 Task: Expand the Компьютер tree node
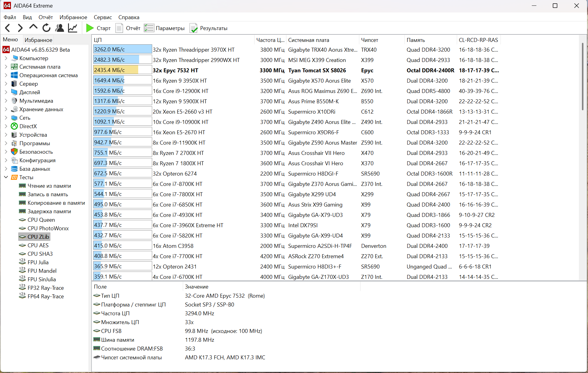point(6,58)
